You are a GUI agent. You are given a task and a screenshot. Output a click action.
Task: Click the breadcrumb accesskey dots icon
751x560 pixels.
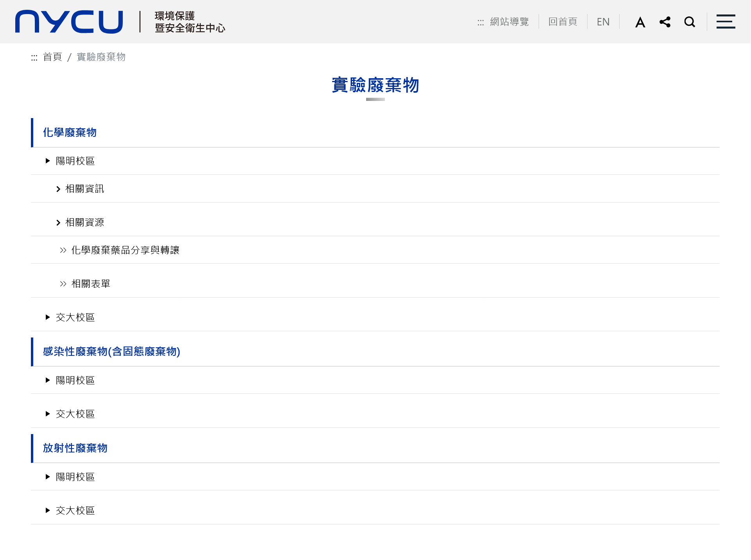pos(34,58)
